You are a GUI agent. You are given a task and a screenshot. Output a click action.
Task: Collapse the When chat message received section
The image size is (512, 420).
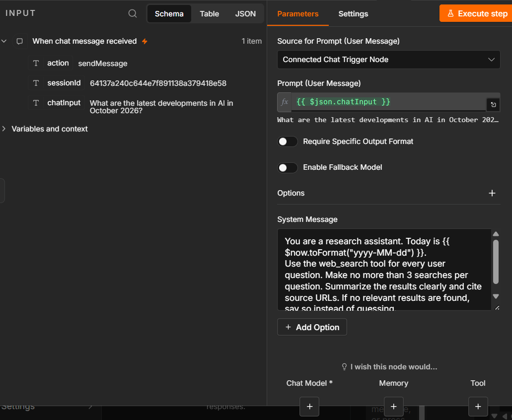click(4, 41)
